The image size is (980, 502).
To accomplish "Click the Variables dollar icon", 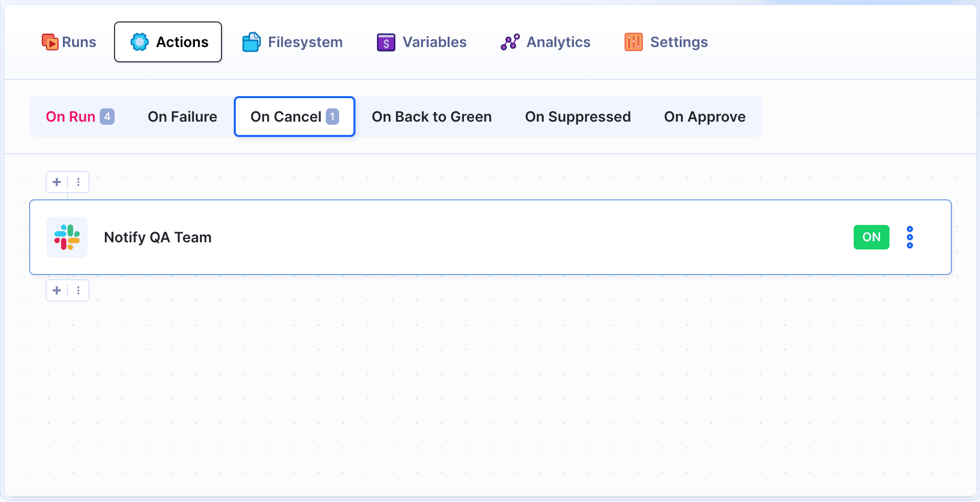I will [x=386, y=42].
